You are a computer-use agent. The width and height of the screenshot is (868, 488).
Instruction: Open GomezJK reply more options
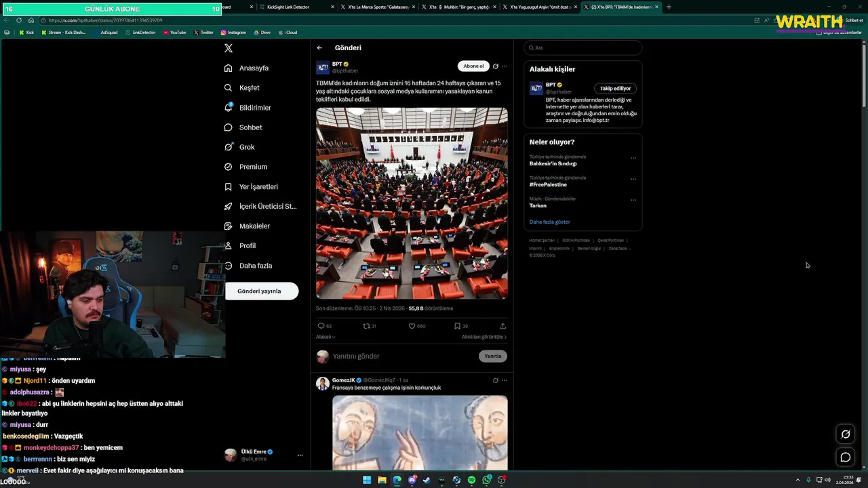[504, 380]
